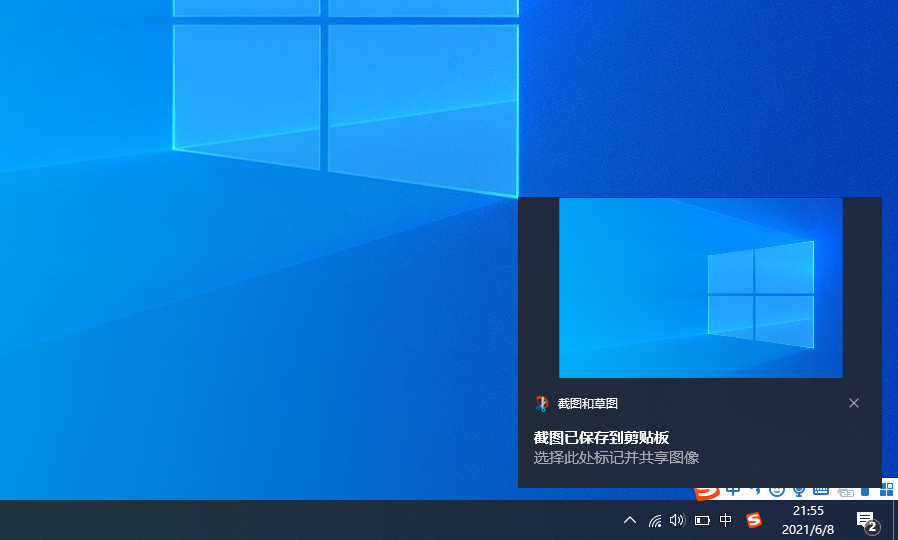Click the 截图已保存到剪贴板 notification title
898x540 pixels.
click(601, 438)
